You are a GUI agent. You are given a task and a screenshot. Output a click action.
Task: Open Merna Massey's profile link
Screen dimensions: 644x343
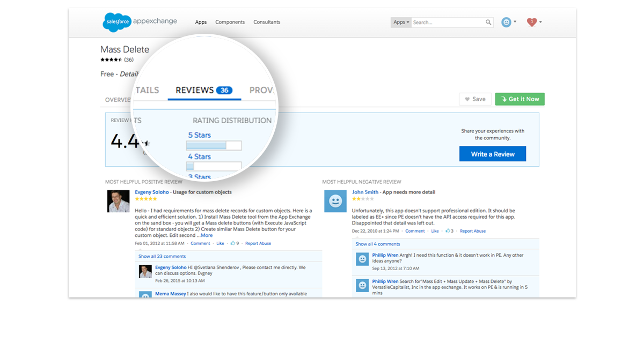tap(171, 294)
